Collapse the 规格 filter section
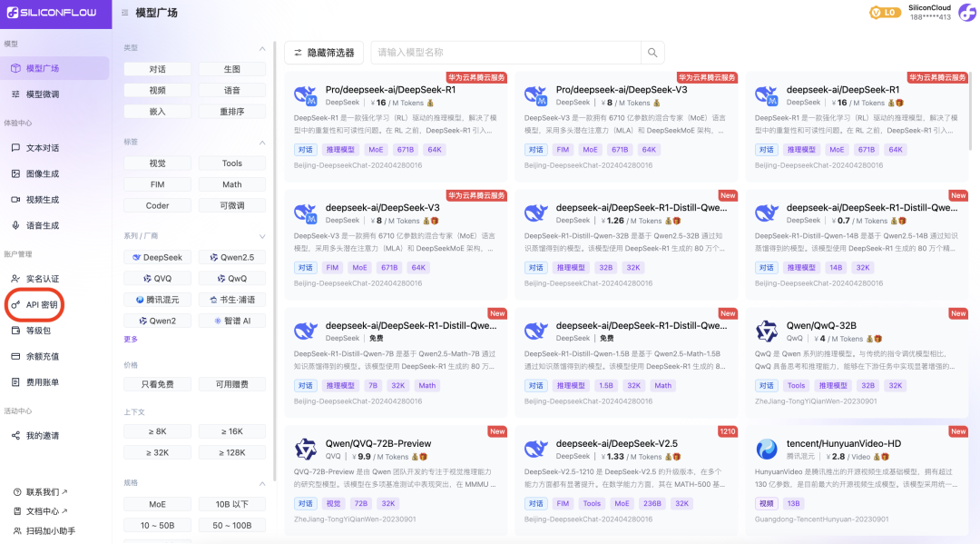Screen dimensions: 980x544 click(x=262, y=483)
